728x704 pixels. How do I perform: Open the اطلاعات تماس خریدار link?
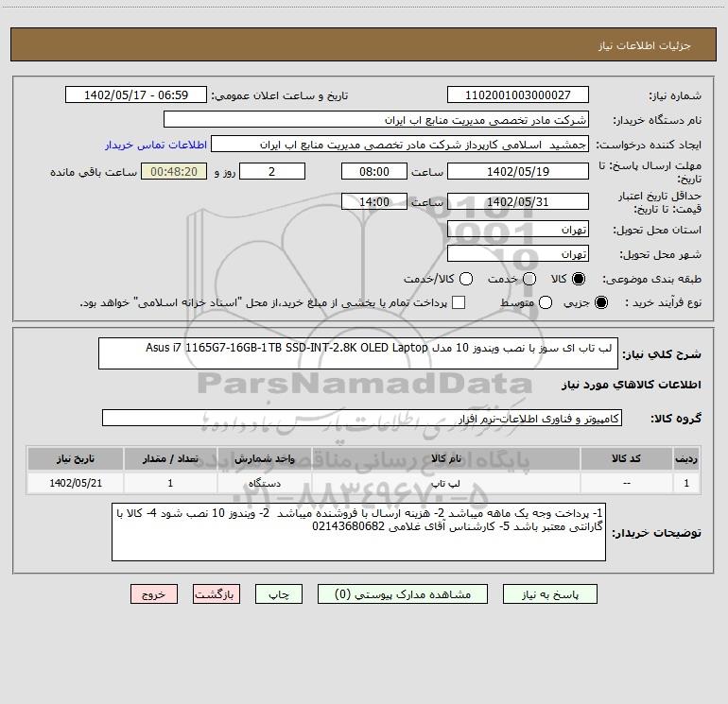pyautogui.click(x=156, y=145)
